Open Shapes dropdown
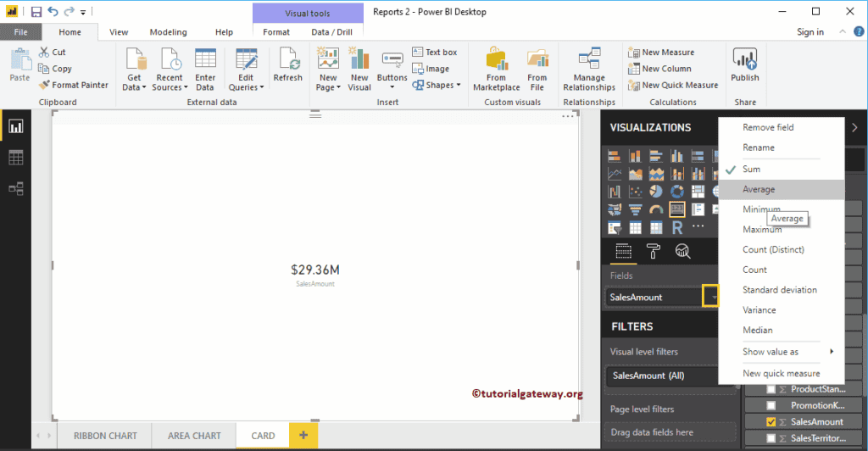Viewport: 868px width, 451px height. (437, 85)
